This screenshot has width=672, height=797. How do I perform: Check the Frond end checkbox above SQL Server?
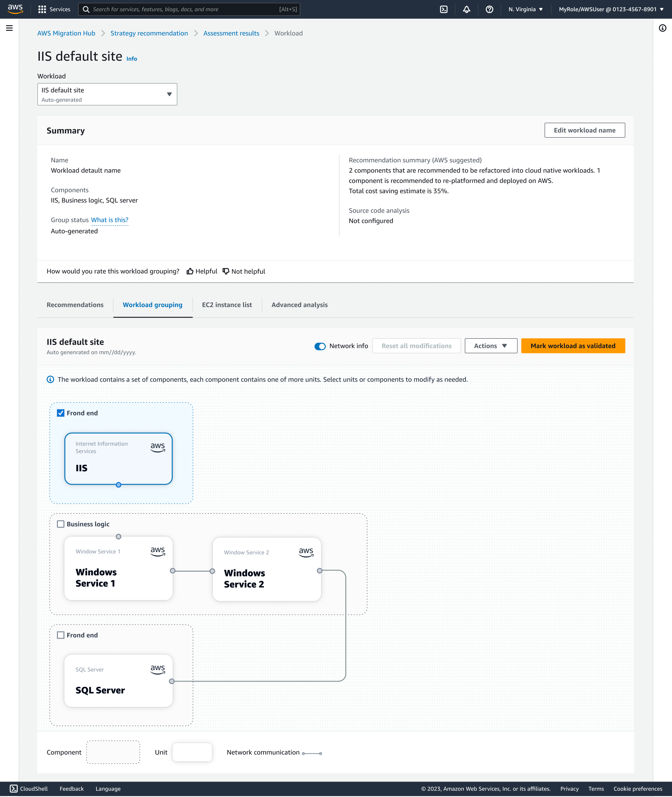(61, 635)
